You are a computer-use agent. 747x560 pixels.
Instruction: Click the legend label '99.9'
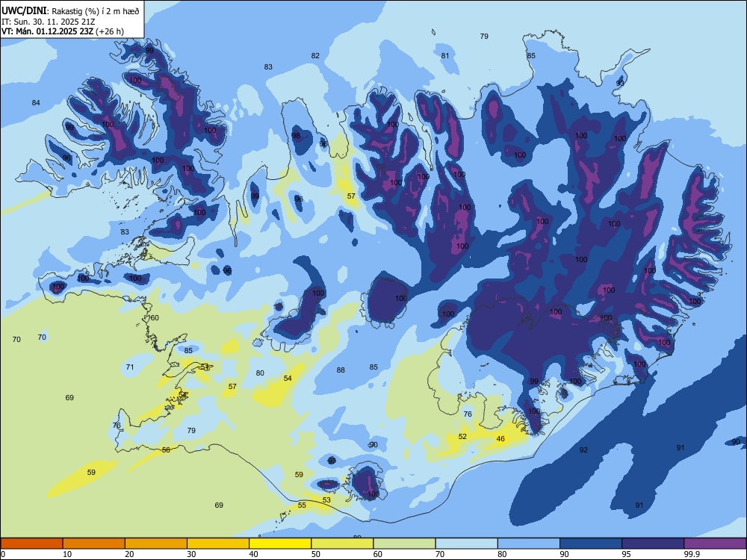(x=692, y=554)
